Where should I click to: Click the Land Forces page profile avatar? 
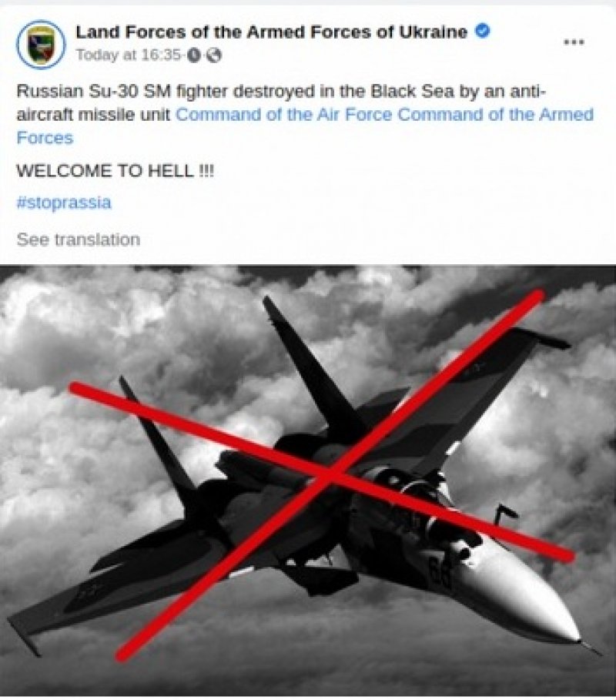(x=41, y=44)
